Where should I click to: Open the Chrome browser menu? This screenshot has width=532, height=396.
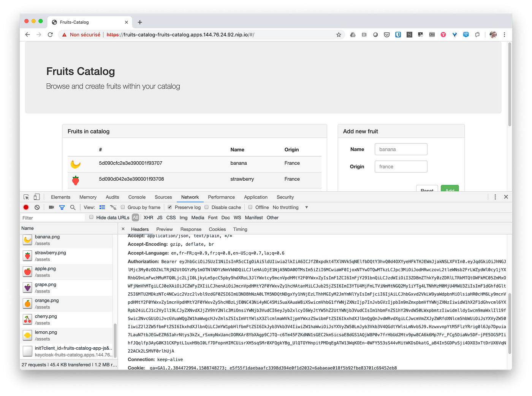[x=504, y=35]
